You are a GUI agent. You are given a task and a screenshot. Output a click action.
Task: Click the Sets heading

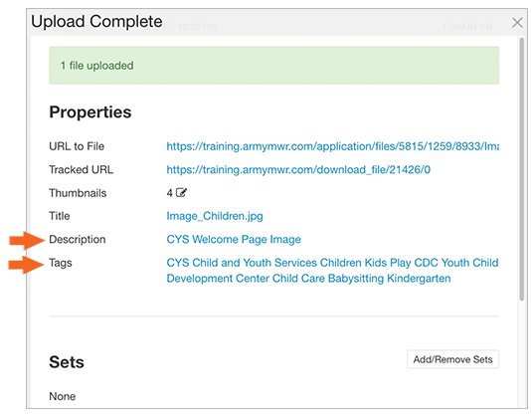[67, 362]
